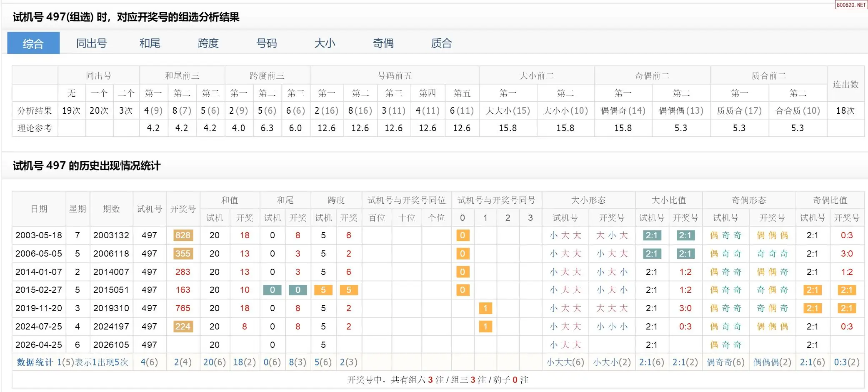
Task: Switch to the 质合 tab
Action: (441, 43)
